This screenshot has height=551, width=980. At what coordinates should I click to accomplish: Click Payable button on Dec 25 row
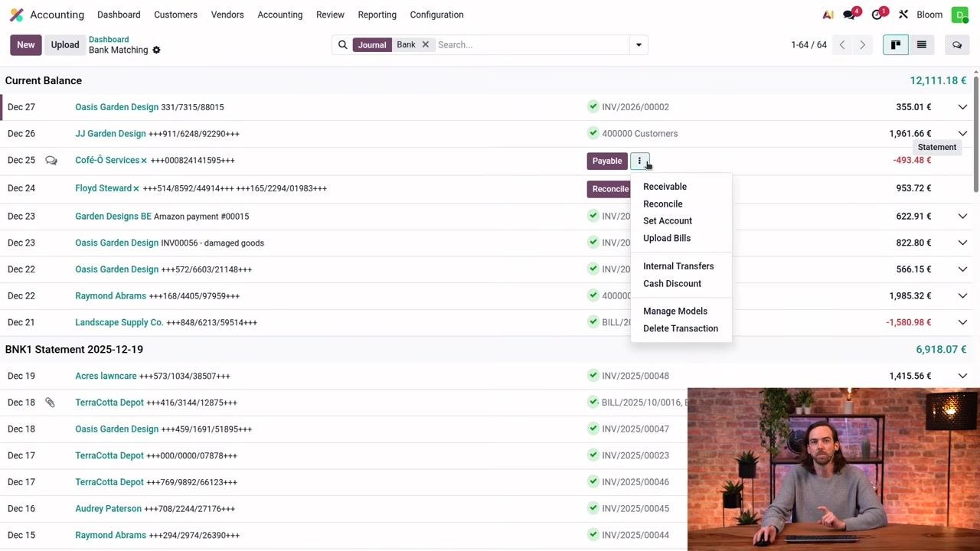607,161
